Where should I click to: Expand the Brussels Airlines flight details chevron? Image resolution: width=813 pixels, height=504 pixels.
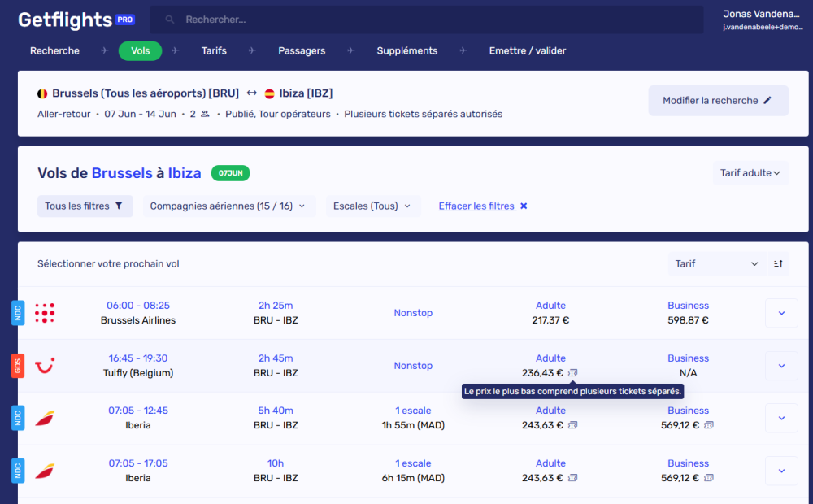click(x=780, y=313)
